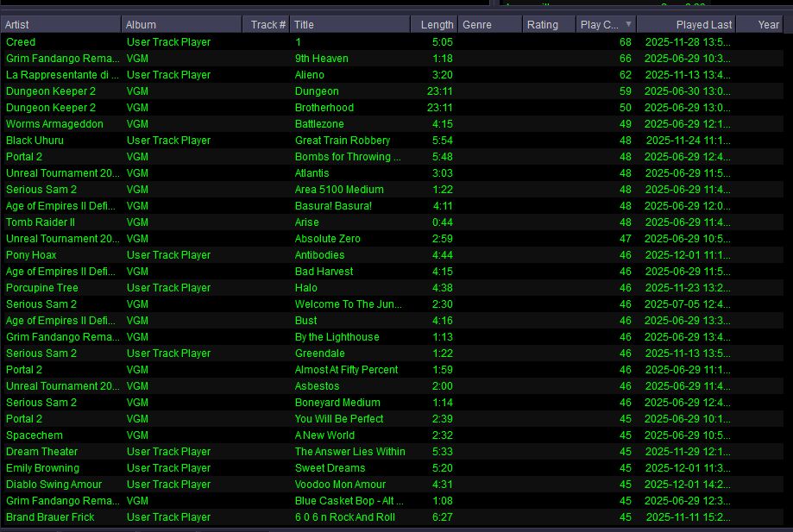
Task: Select the Basura! Basura! track
Action: tap(392, 205)
